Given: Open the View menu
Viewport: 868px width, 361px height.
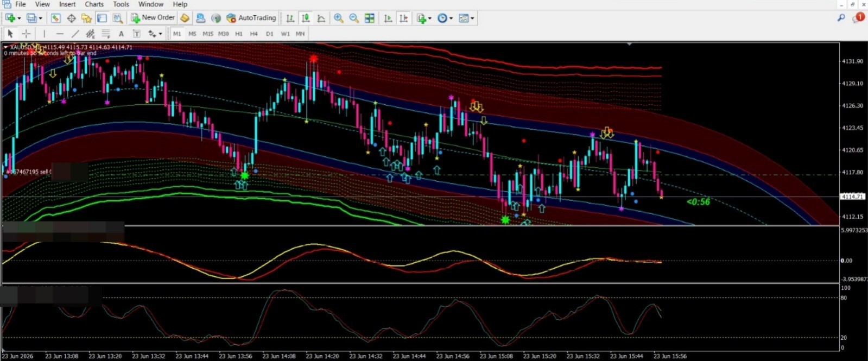Looking at the screenshot, I should tap(42, 4).
